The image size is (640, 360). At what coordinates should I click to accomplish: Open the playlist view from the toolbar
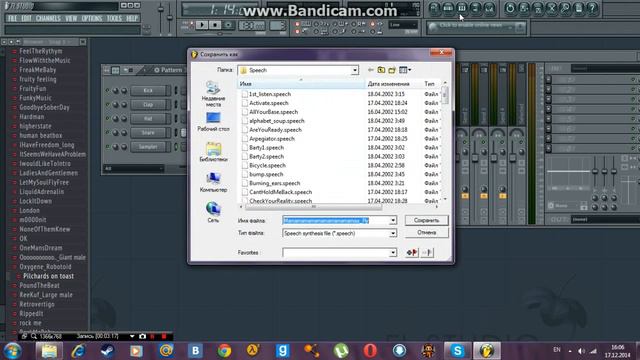[x=434, y=8]
